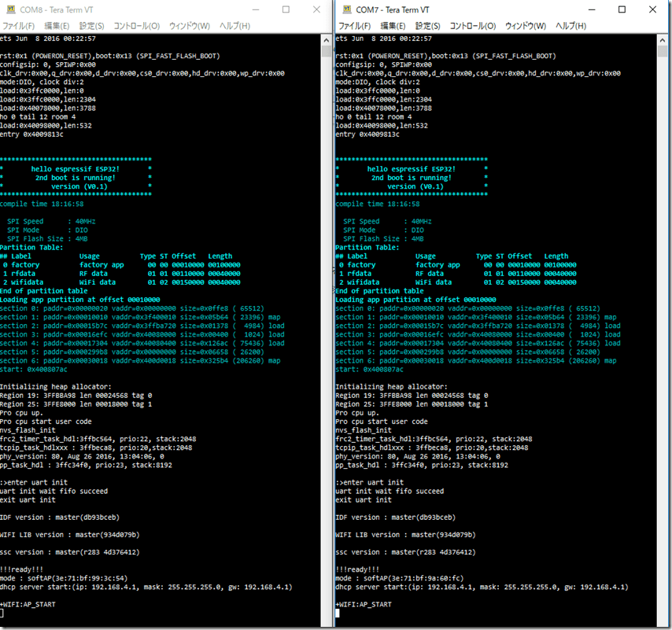The width and height of the screenshot is (672, 630).
Task: Click the COM7 - Tera Term VT title text
Action: [392, 9]
